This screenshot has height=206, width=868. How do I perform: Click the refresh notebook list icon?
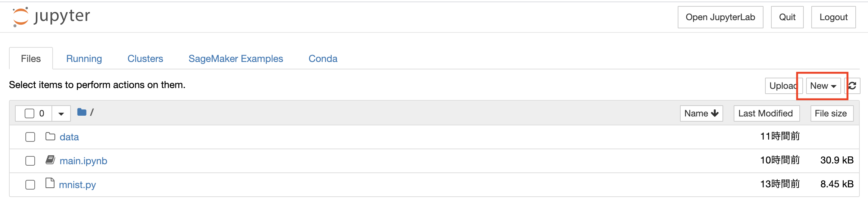(x=852, y=86)
